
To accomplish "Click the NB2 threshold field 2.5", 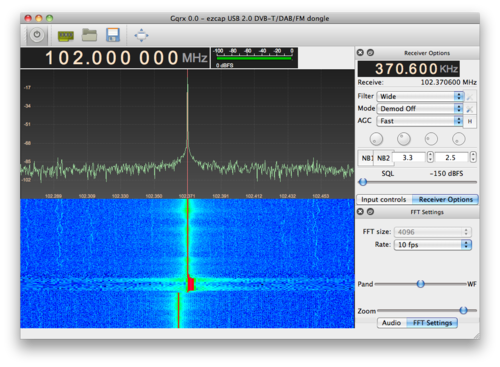I will coord(452,158).
